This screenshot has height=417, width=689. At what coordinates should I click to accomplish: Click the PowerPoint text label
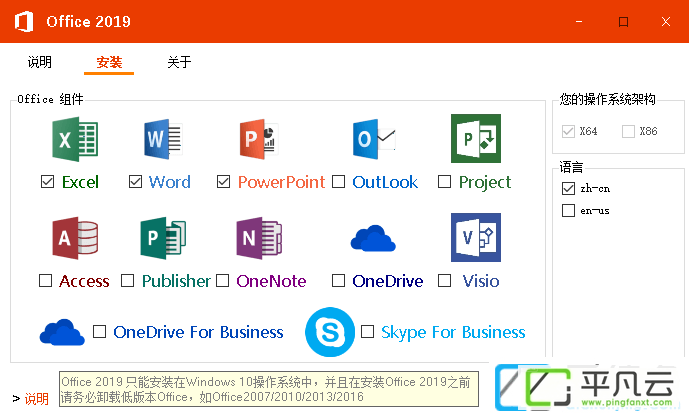click(281, 182)
